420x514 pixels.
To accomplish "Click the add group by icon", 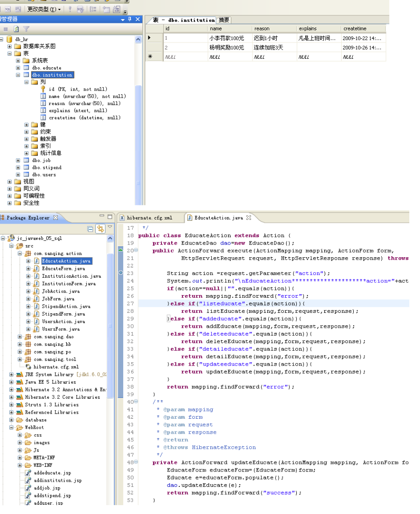I will (93, 9).
